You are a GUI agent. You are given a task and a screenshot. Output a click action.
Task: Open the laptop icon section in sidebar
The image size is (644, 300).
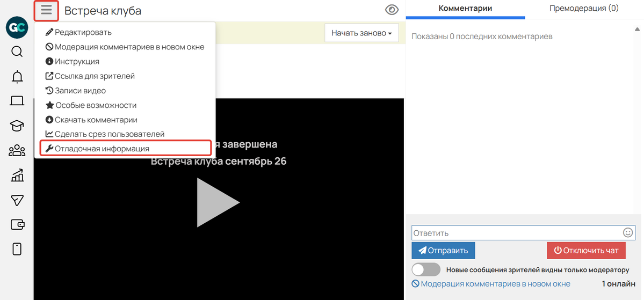[x=17, y=100]
